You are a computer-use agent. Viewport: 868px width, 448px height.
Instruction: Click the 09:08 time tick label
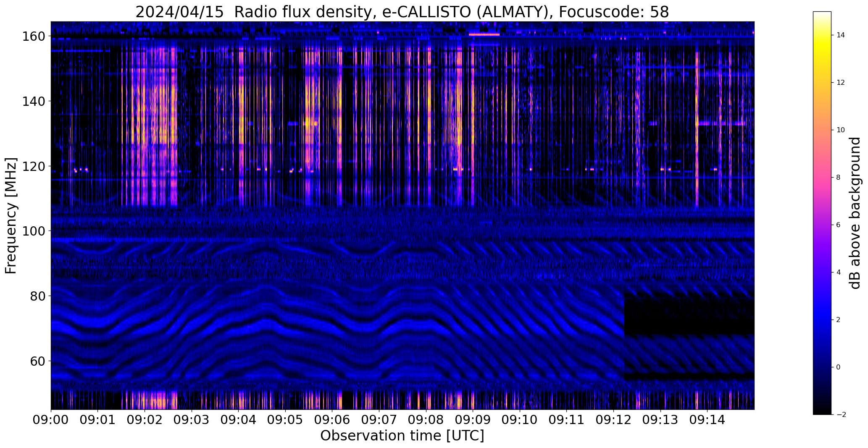pyautogui.click(x=426, y=420)
